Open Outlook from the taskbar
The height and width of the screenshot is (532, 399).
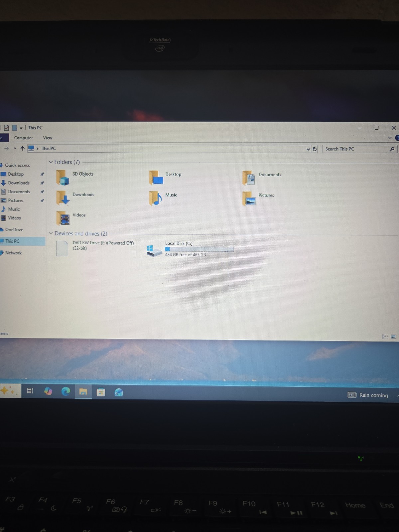pos(119,392)
